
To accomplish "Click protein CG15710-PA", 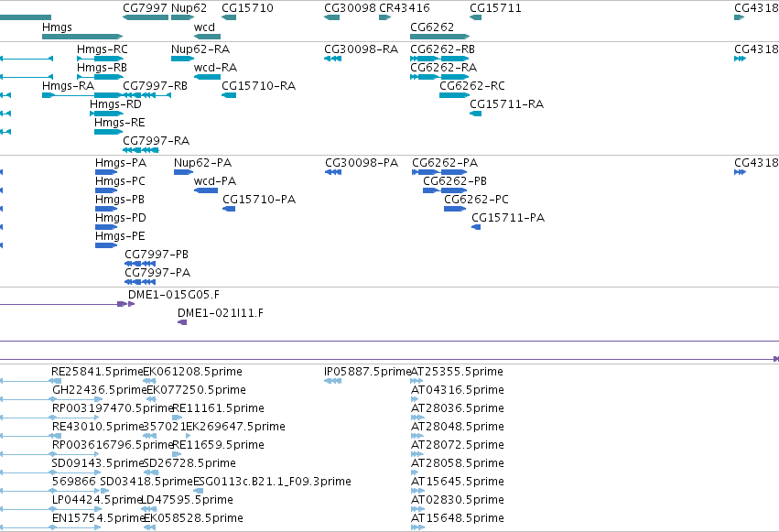I will click(259, 200).
